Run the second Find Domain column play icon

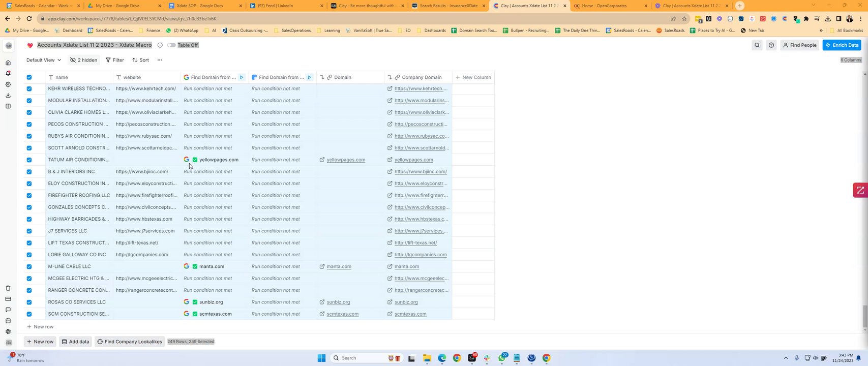point(309,77)
